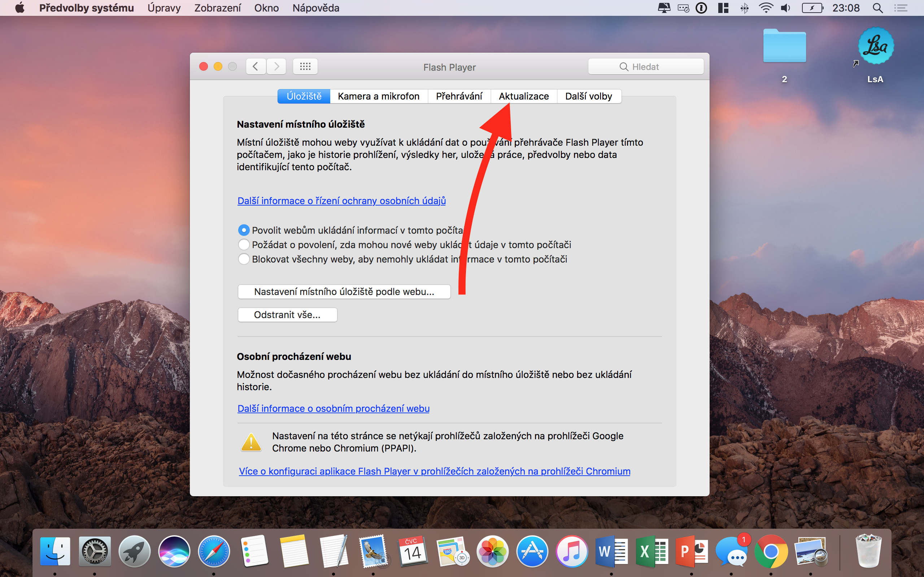The height and width of the screenshot is (577, 924).
Task: Click Nastavení místního úložiště podle webu button
Action: tap(344, 292)
